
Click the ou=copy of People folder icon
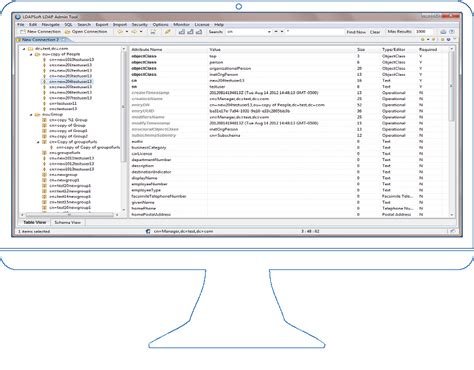click(x=37, y=54)
